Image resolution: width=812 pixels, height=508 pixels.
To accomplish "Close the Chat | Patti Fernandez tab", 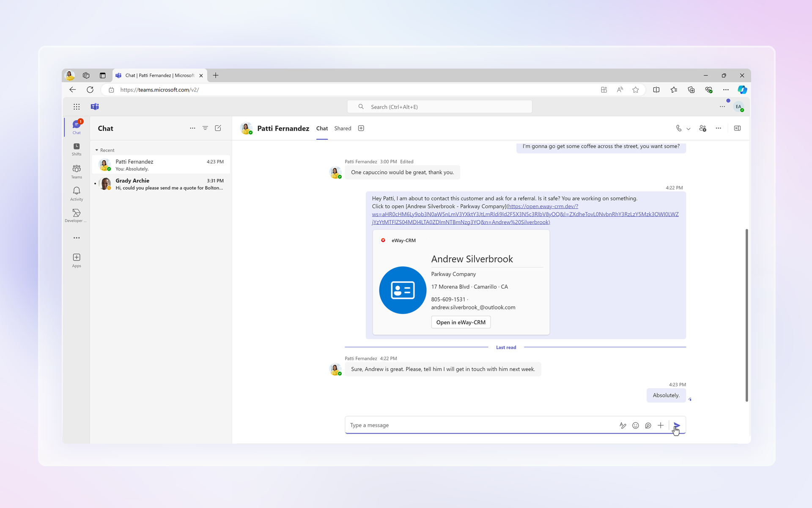I will tap(201, 76).
